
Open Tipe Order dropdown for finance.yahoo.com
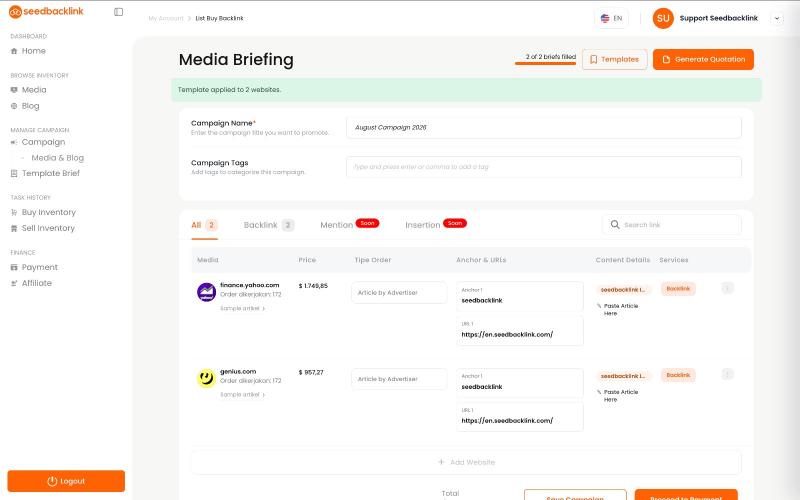[399, 292]
